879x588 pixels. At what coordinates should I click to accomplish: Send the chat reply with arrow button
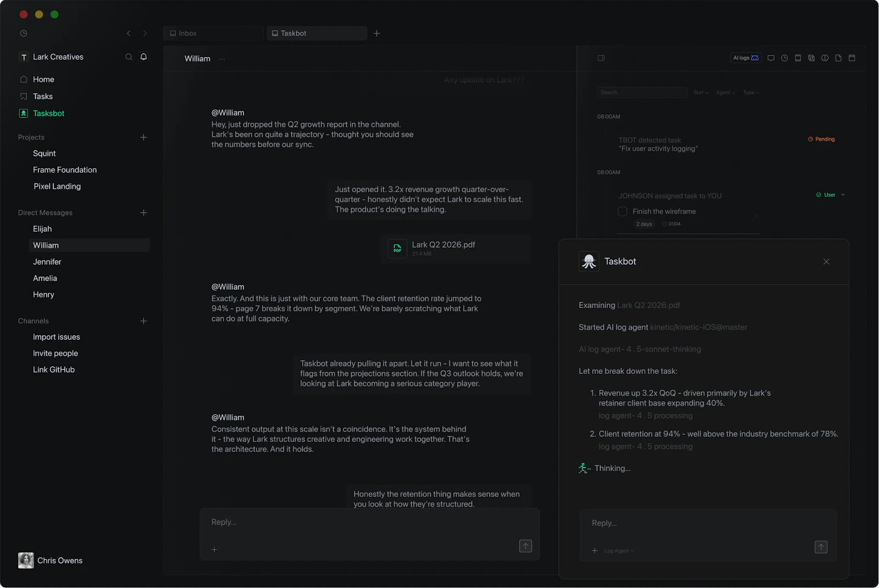(x=526, y=546)
